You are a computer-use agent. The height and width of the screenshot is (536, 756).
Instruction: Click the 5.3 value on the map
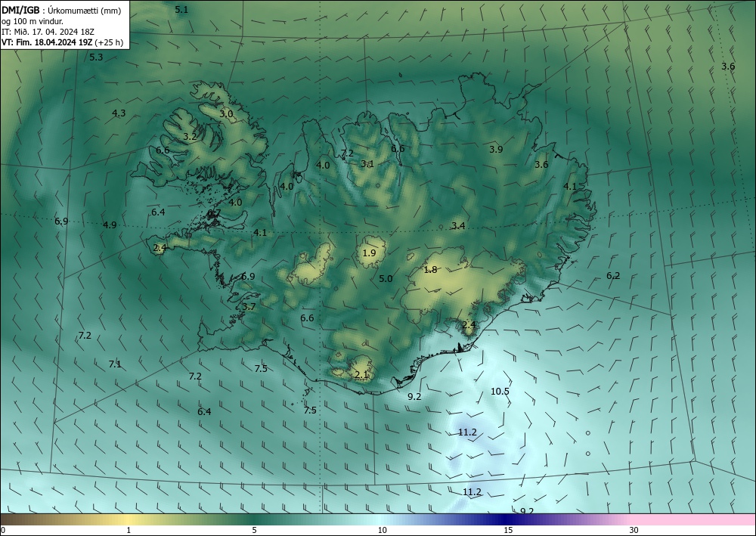coord(97,57)
